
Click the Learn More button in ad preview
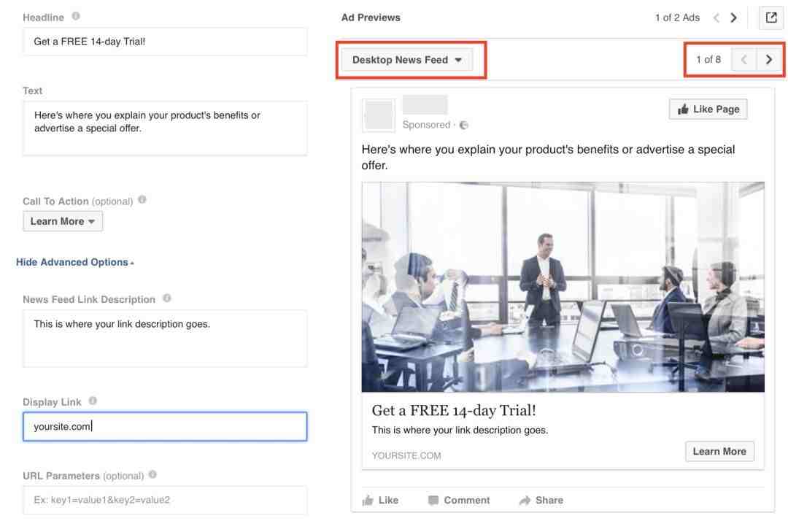click(x=719, y=452)
